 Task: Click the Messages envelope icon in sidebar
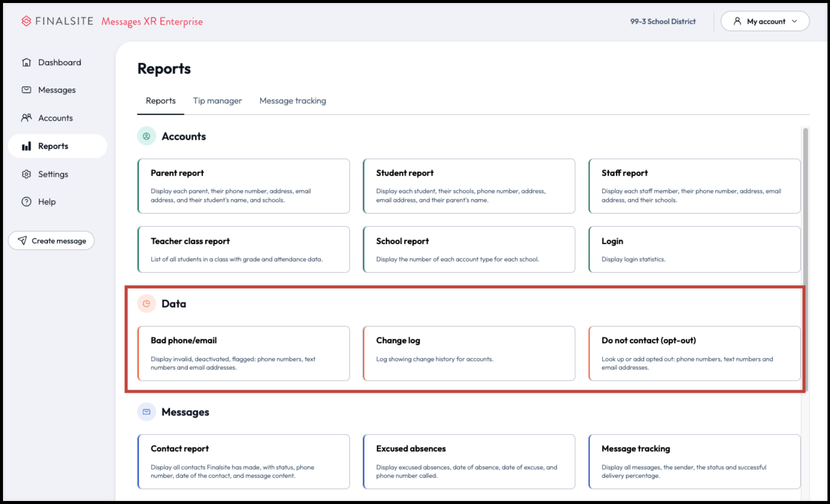pos(26,90)
